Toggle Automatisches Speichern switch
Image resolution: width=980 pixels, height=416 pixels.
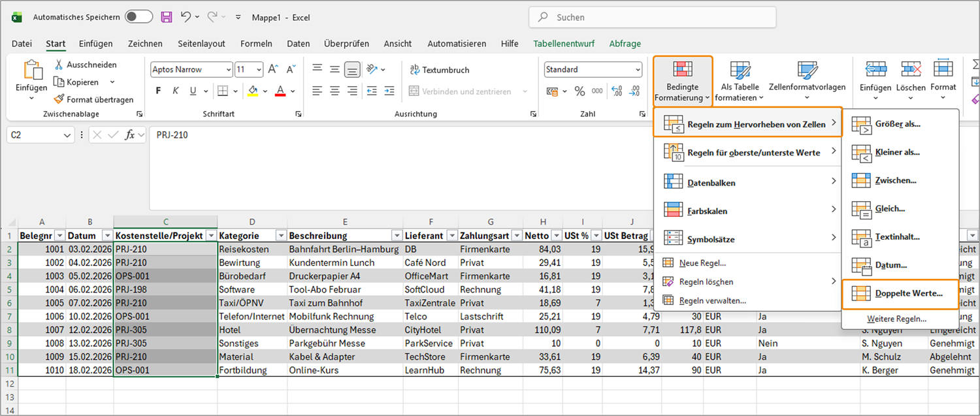[139, 18]
